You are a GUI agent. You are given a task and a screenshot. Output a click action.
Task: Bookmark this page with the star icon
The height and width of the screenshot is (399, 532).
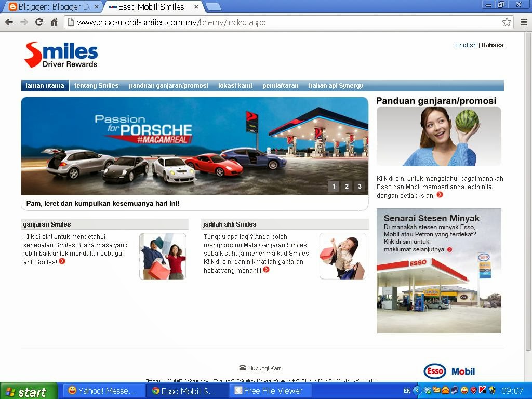(507, 22)
